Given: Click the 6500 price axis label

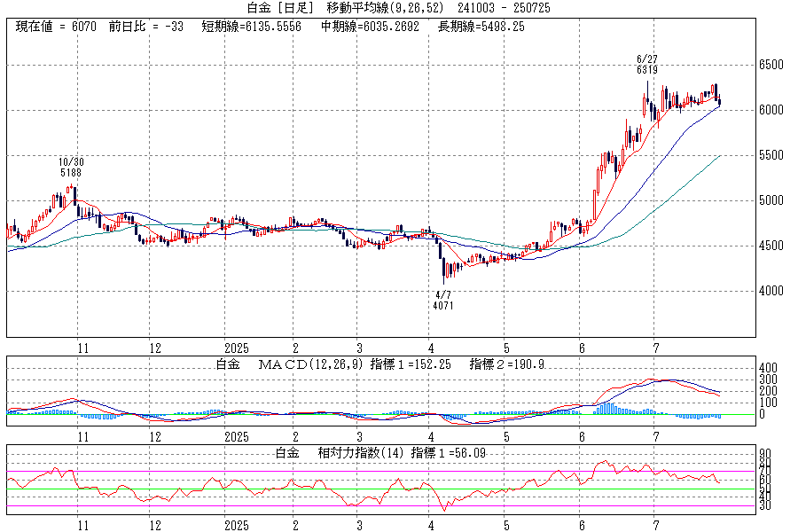Looking at the screenshot, I should coord(770,65).
